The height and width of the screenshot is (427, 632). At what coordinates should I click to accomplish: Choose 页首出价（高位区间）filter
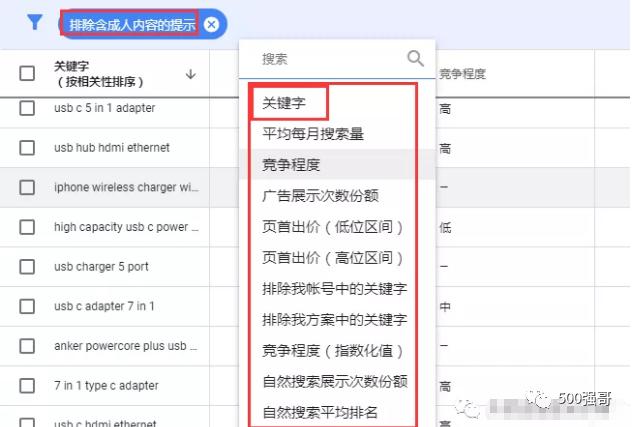(x=332, y=257)
